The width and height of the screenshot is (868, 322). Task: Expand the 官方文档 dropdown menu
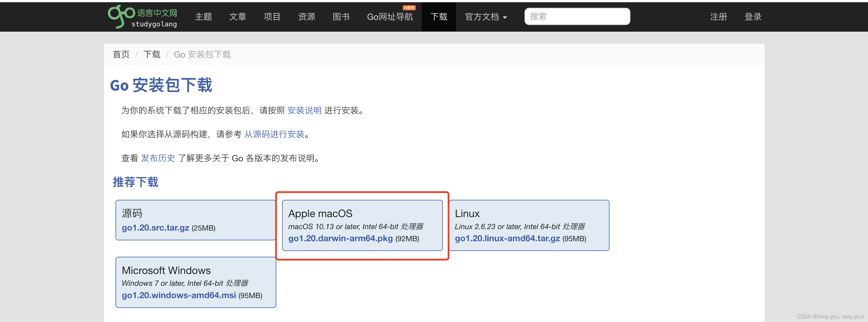(487, 16)
